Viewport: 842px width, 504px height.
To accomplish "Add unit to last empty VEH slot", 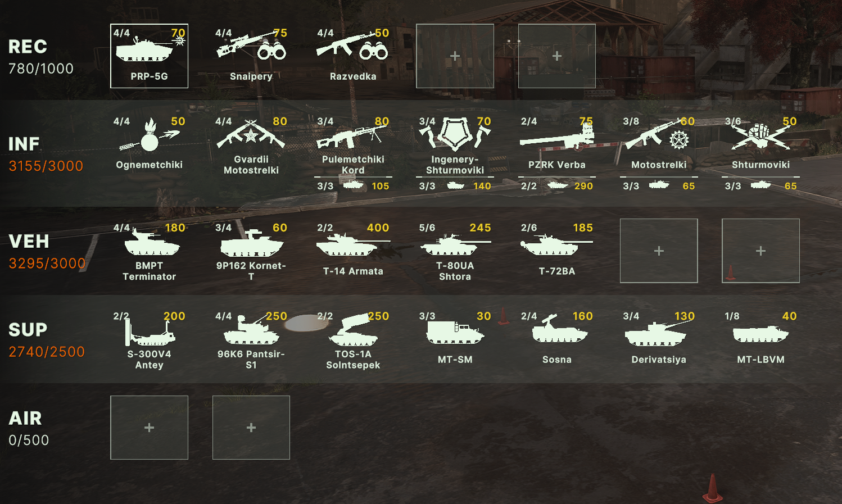I will (x=760, y=251).
